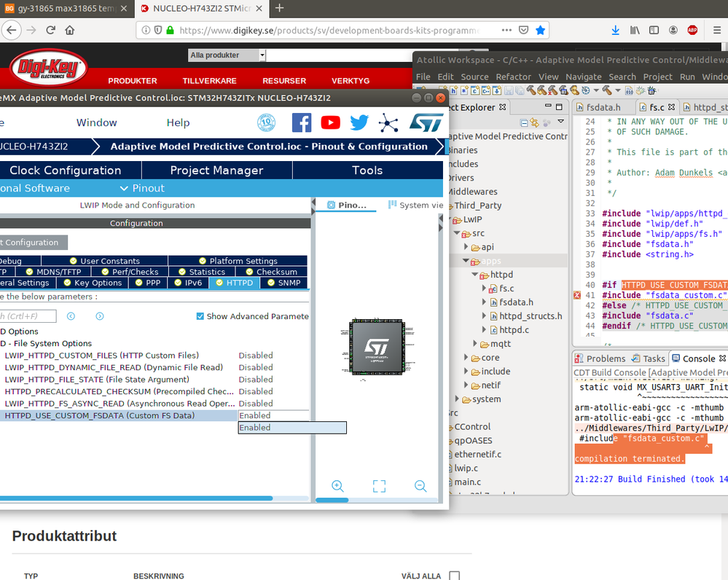This screenshot has width=728, height=580.
Task: Expand the core folder tree node
Action: coord(466,358)
